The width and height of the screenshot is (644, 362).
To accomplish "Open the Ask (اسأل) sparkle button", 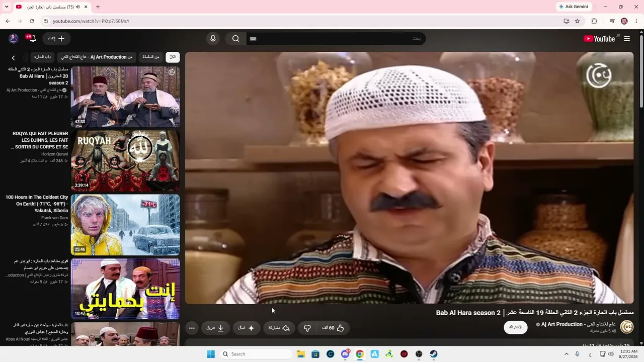I will coord(247,328).
